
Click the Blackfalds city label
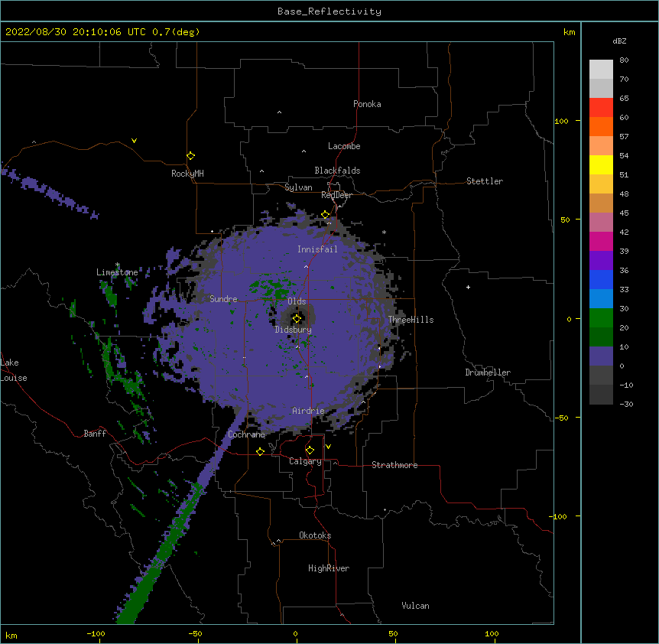[x=337, y=171]
